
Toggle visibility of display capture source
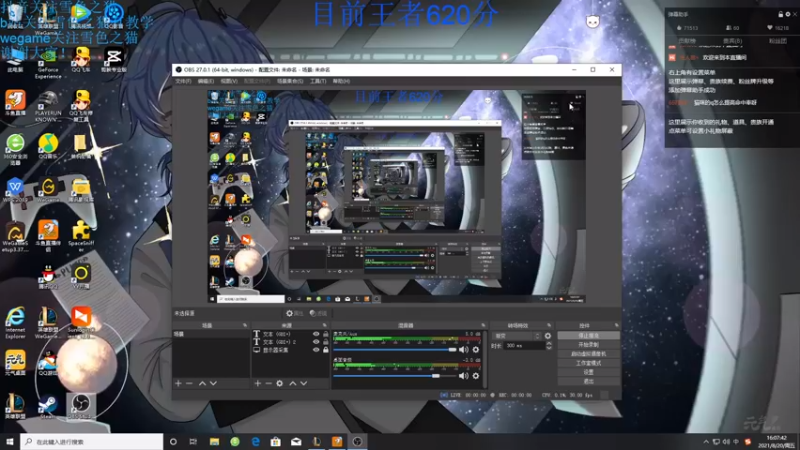[x=316, y=350]
